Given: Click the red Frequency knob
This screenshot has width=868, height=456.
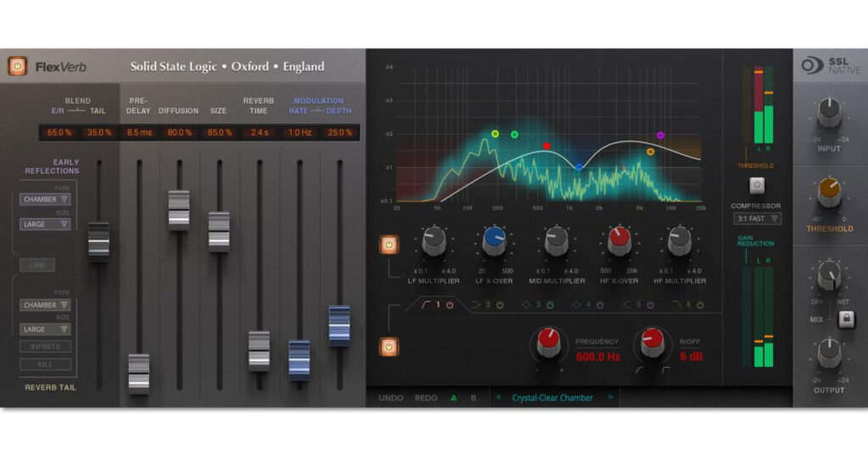Looking at the screenshot, I should (x=549, y=342).
